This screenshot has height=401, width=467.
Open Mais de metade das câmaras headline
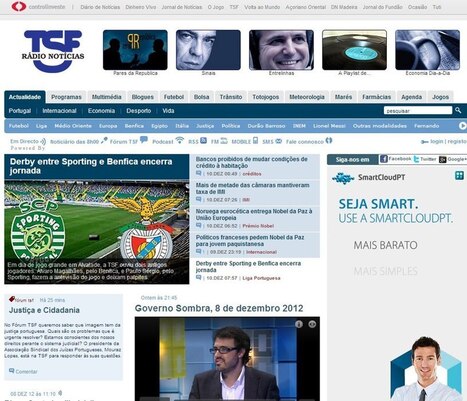click(253, 188)
